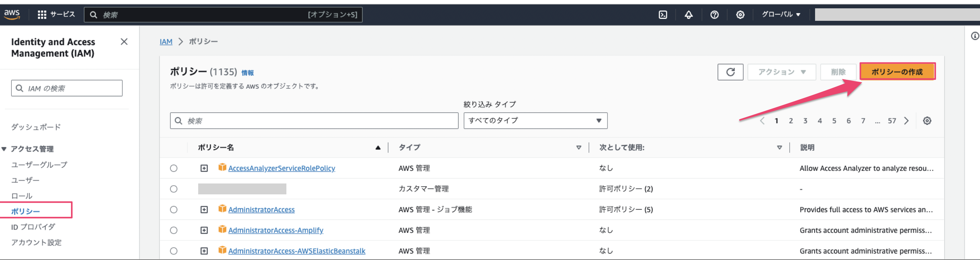Open ダッシュボード in the sidebar
Viewport: 980px width, 260px height.
36,127
